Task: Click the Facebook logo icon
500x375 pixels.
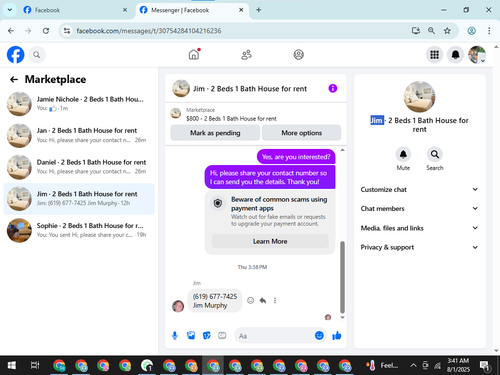Action: pyautogui.click(x=16, y=55)
